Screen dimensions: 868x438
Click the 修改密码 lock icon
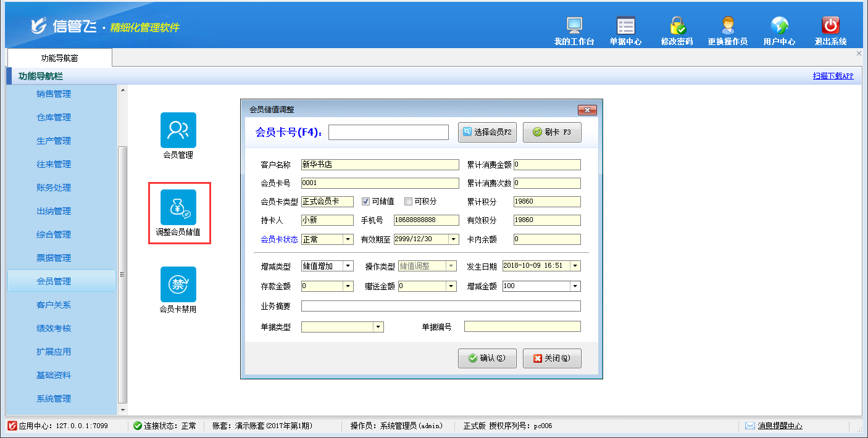point(677,25)
